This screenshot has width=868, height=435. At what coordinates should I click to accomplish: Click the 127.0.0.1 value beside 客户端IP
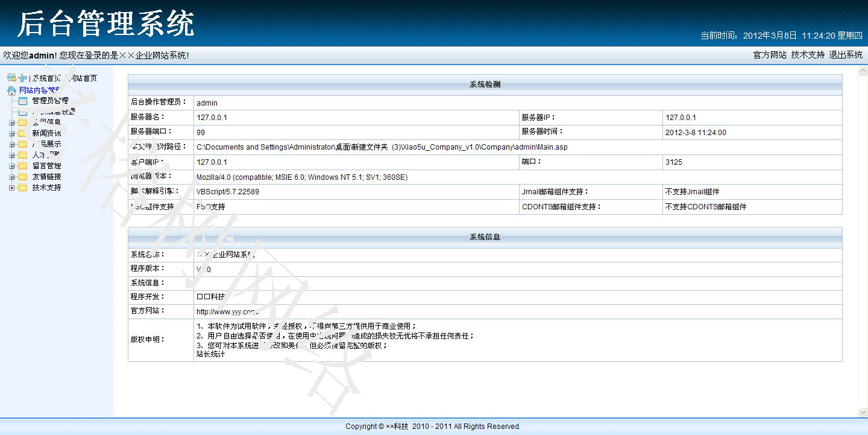point(212,162)
